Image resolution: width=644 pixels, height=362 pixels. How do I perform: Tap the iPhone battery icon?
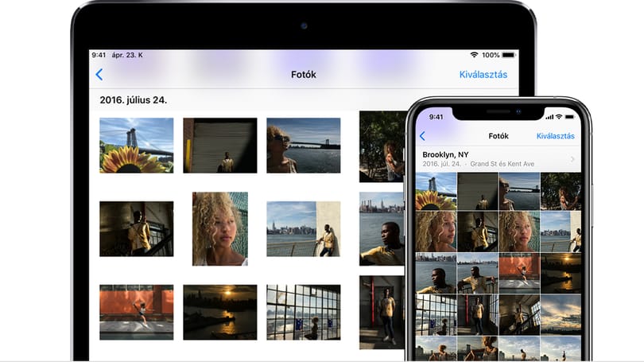coord(569,117)
